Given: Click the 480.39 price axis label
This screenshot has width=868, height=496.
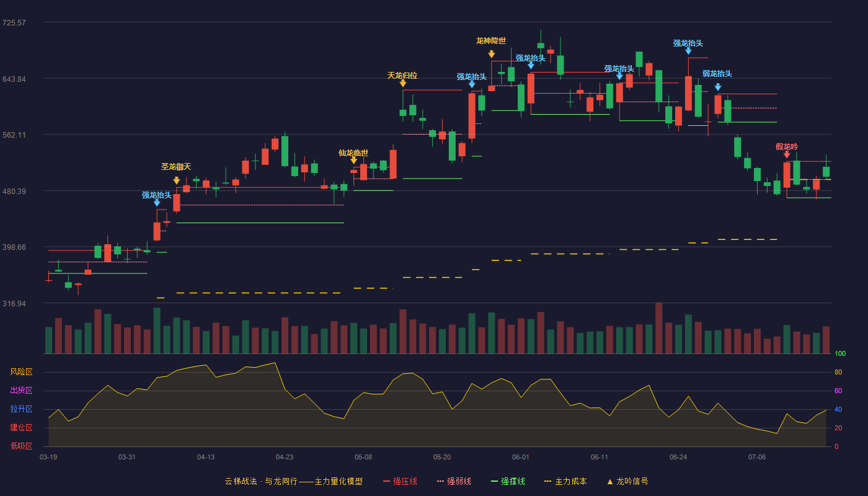Looking at the screenshot, I should click(x=14, y=191).
